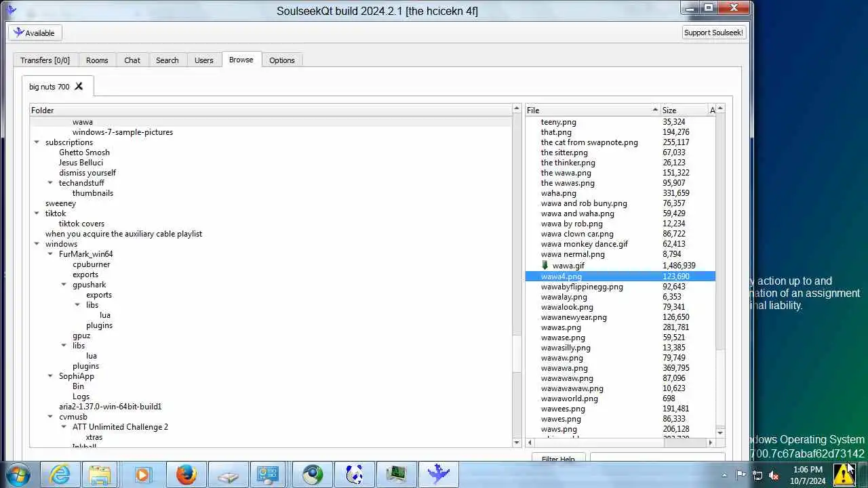
Task: Click the SoulseekQt bird icon in the taskbar
Action: click(x=438, y=474)
